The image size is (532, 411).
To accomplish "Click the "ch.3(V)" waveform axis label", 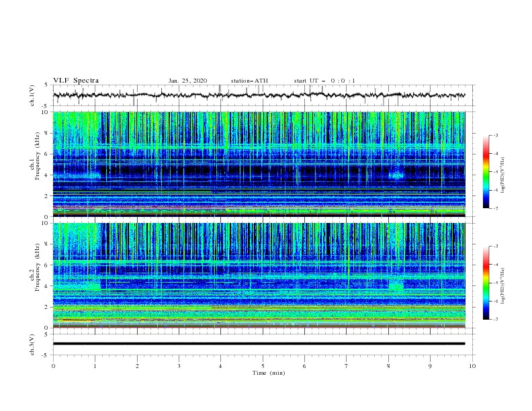I will coord(32,345).
